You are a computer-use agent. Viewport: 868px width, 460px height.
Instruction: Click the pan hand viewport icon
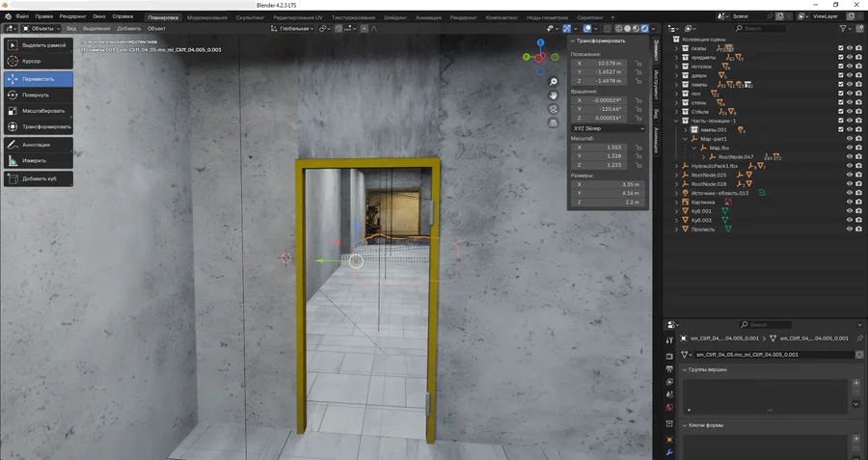553,95
